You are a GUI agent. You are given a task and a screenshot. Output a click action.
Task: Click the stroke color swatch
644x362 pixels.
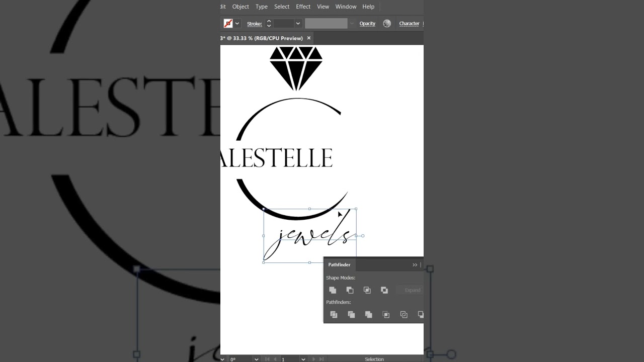pos(228,24)
